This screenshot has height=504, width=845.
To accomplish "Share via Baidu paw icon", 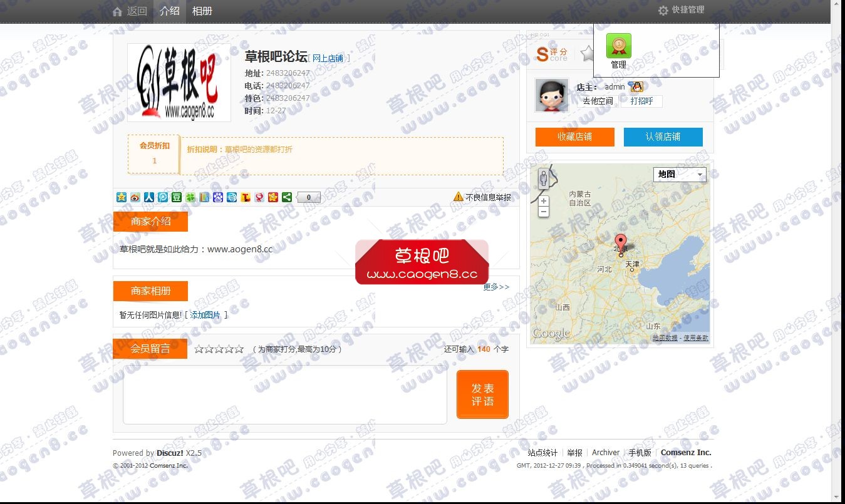I will tap(218, 197).
